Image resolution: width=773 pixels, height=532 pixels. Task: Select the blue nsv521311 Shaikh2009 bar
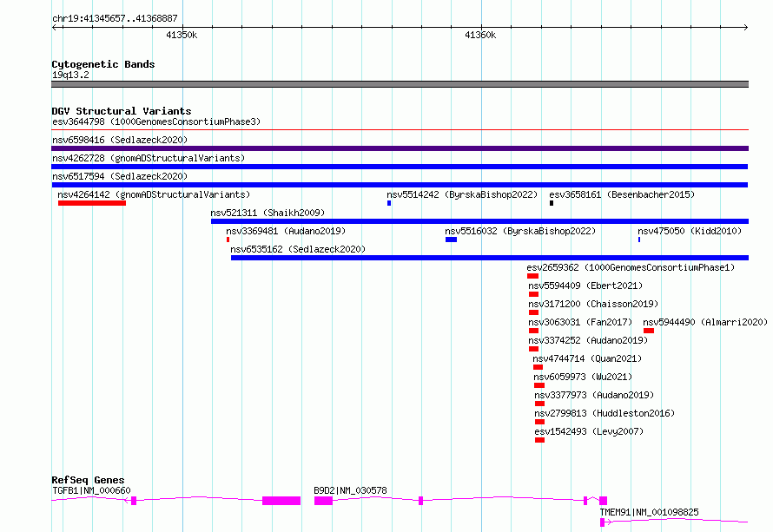[479, 221]
